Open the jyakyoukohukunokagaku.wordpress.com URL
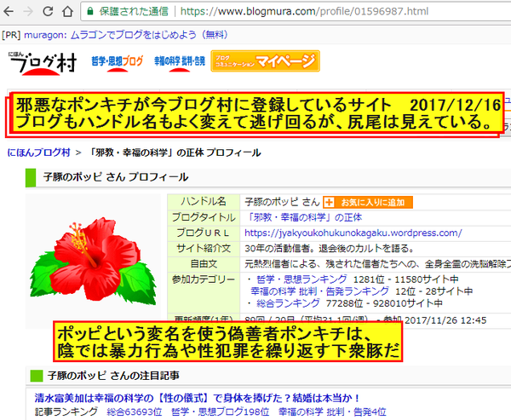The width and height of the screenshot is (511, 420). click(x=353, y=233)
